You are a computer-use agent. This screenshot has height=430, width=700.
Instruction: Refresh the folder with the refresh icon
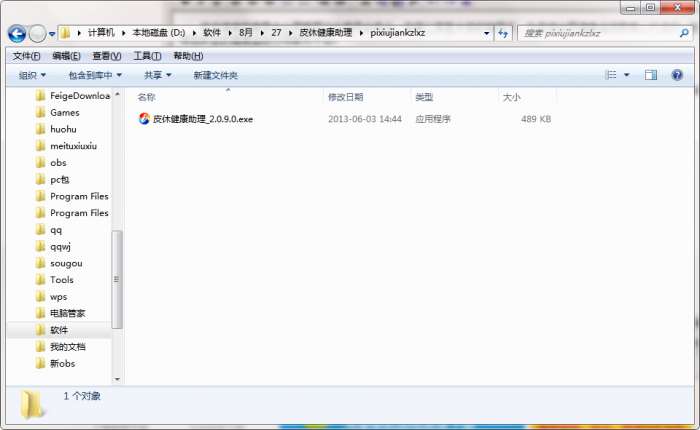(503, 33)
